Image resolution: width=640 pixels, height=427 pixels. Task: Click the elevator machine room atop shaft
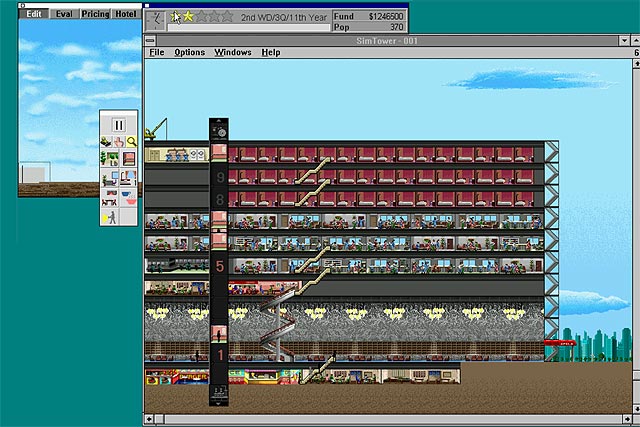pos(219,130)
